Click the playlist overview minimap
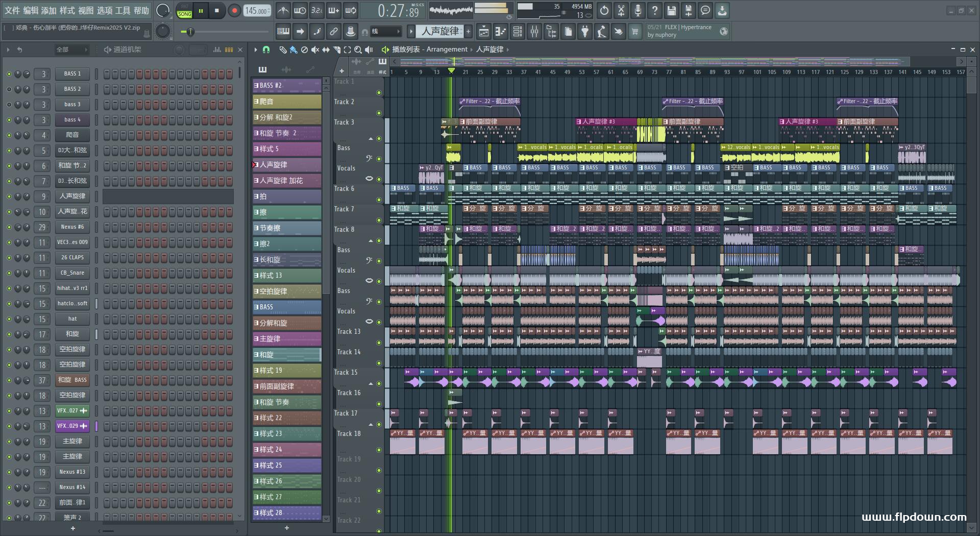Screen dimensions: 980x536 pyautogui.click(x=677, y=62)
